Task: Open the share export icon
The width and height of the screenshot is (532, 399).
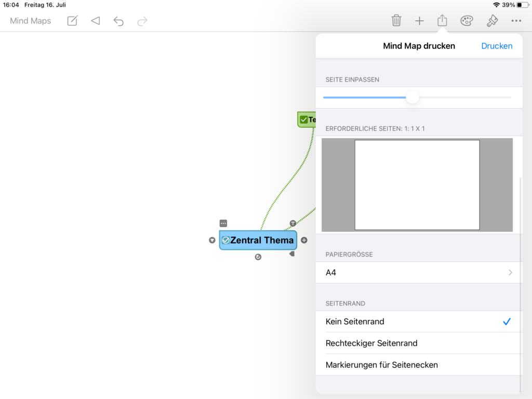Action: tap(442, 21)
